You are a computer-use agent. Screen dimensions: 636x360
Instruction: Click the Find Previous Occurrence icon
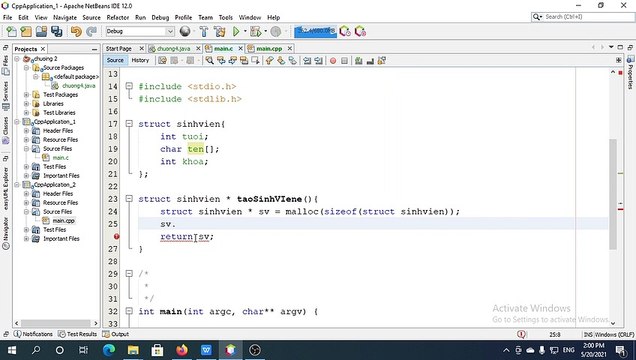coord(221,60)
